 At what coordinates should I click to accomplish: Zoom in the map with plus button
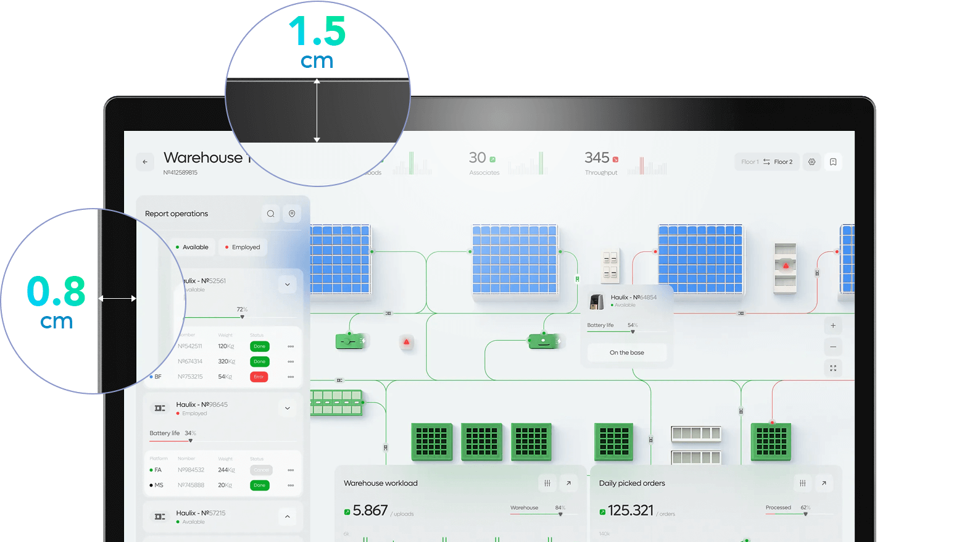833,325
